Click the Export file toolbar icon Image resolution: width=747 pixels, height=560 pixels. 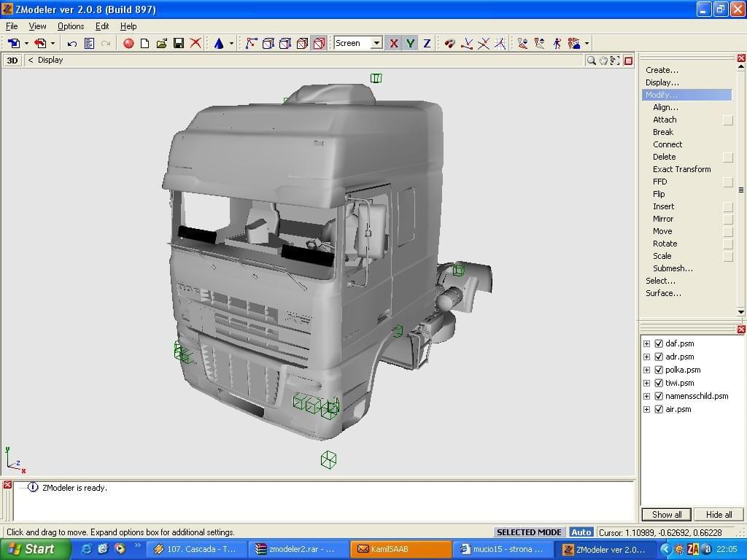(41, 43)
